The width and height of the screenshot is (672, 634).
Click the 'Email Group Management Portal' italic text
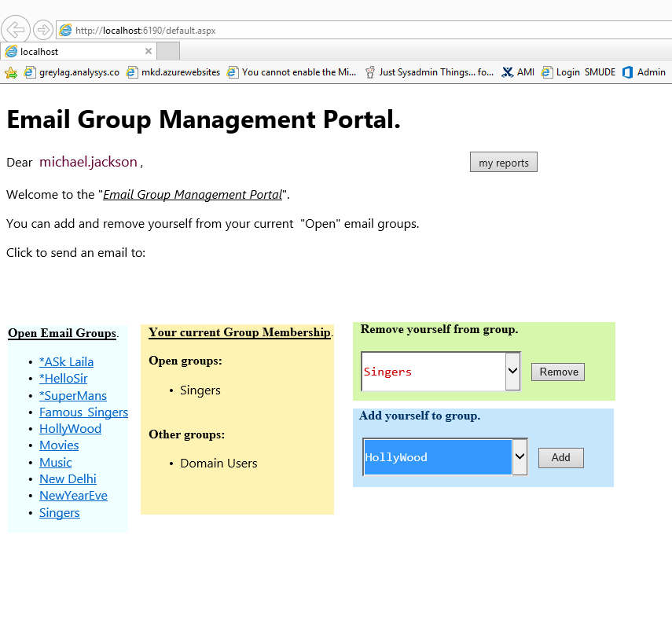pos(193,195)
